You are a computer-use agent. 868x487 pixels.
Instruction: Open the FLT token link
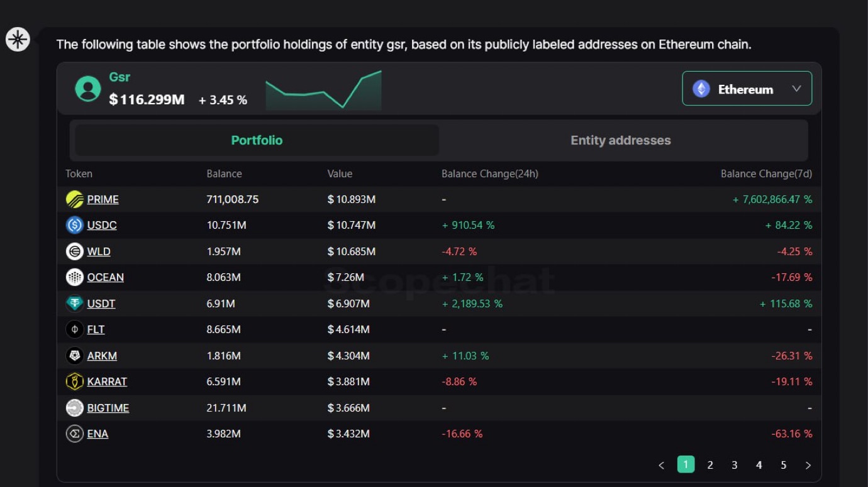point(96,329)
